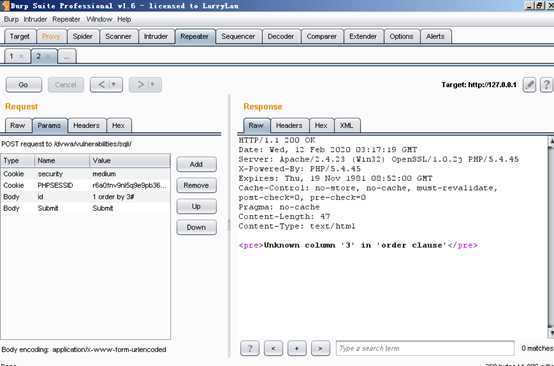Sort params by Name column header
The height and width of the screenshot is (366, 554).
[x=62, y=161]
